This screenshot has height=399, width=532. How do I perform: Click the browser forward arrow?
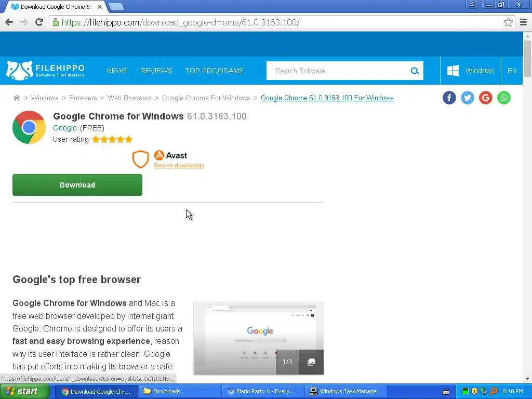24,22
